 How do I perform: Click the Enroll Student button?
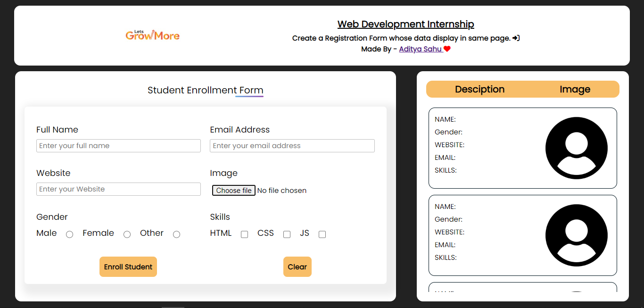point(128,266)
